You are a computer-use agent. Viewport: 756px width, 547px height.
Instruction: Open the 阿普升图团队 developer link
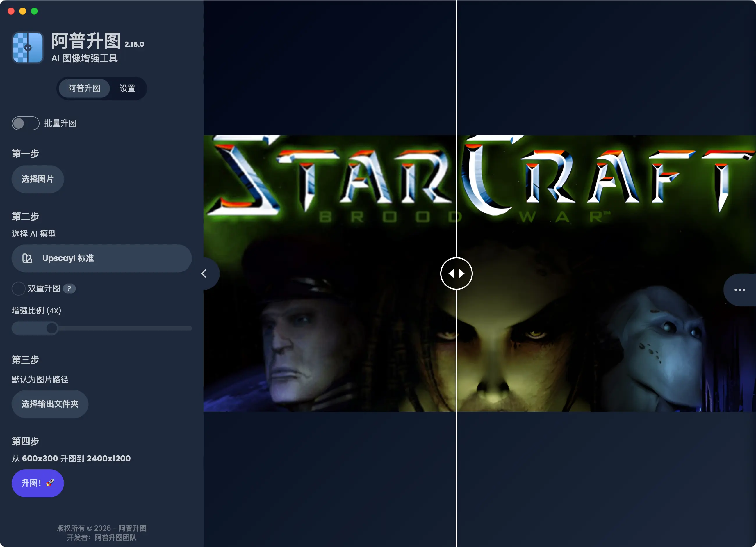pyautogui.click(x=115, y=538)
